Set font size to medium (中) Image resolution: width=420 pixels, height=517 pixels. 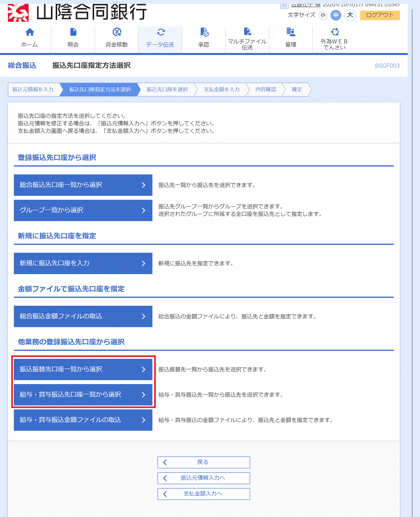(335, 15)
